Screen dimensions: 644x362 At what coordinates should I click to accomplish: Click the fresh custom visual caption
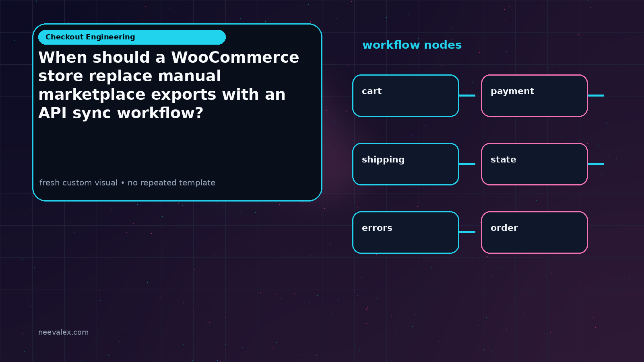127,183
